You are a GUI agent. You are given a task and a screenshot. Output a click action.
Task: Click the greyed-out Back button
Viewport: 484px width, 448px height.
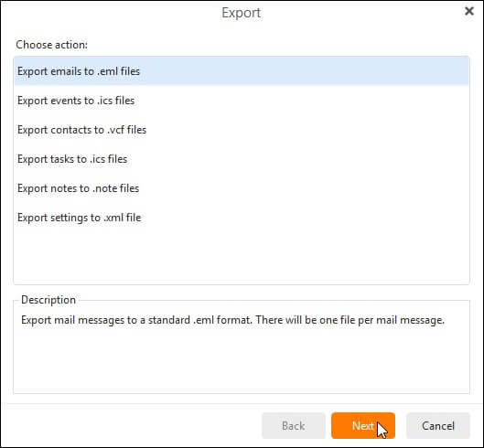[x=294, y=426]
